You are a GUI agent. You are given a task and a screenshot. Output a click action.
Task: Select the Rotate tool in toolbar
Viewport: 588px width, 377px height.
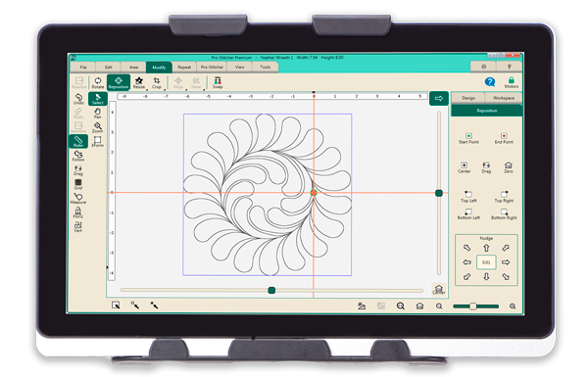coord(97,82)
